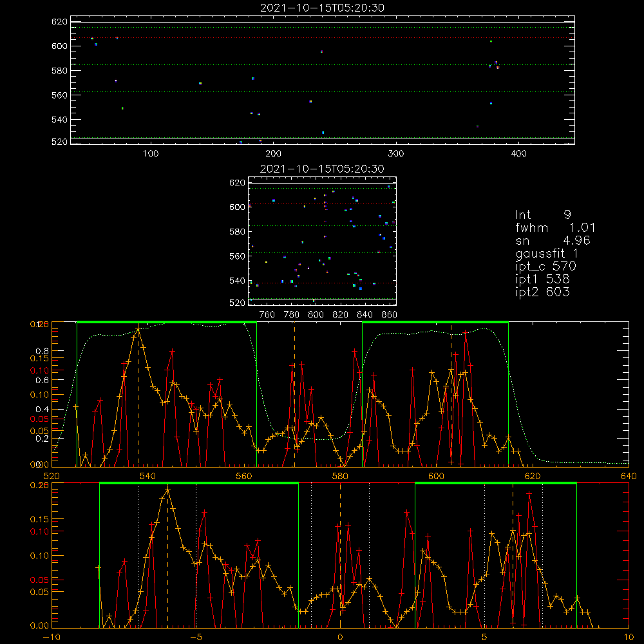Click x-axis label 820 on middle plot
The image size is (644, 644).
click(x=341, y=315)
